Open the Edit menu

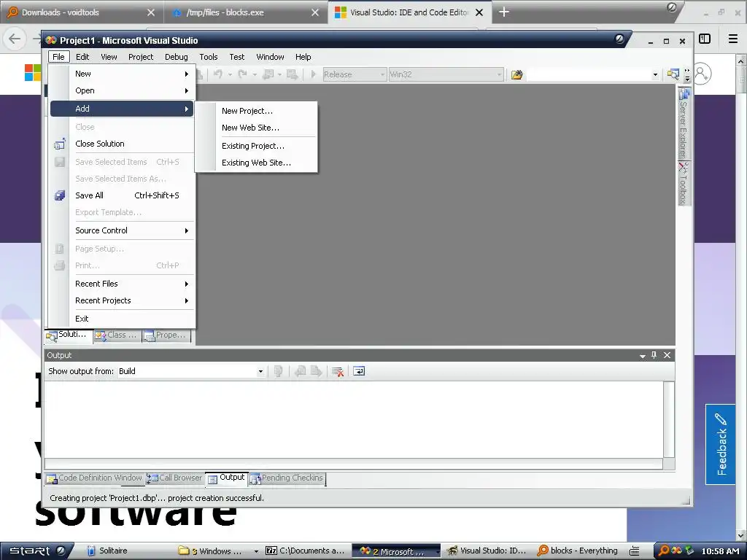[x=82, y=57]
